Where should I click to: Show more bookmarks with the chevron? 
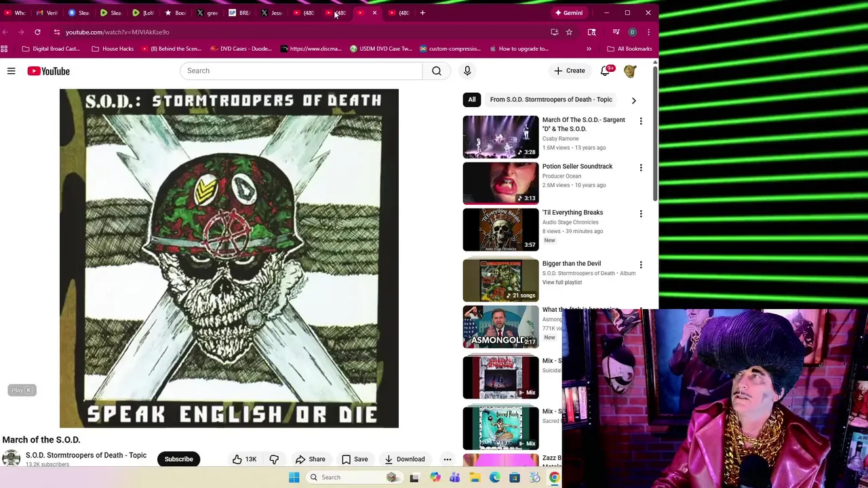589,49
